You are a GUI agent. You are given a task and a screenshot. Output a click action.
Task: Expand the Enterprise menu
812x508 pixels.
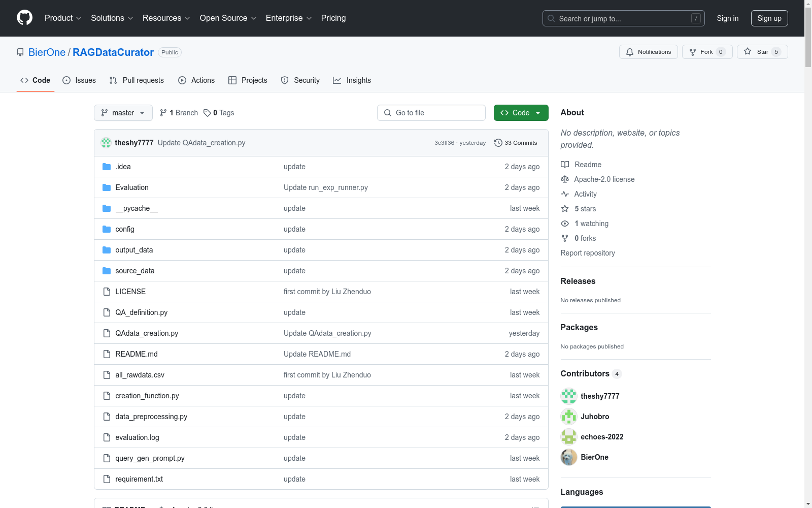(x=289, y=18)
